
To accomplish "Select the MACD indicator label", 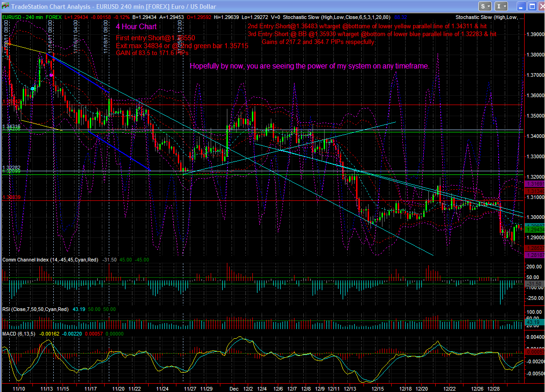I will click(19, 334).
